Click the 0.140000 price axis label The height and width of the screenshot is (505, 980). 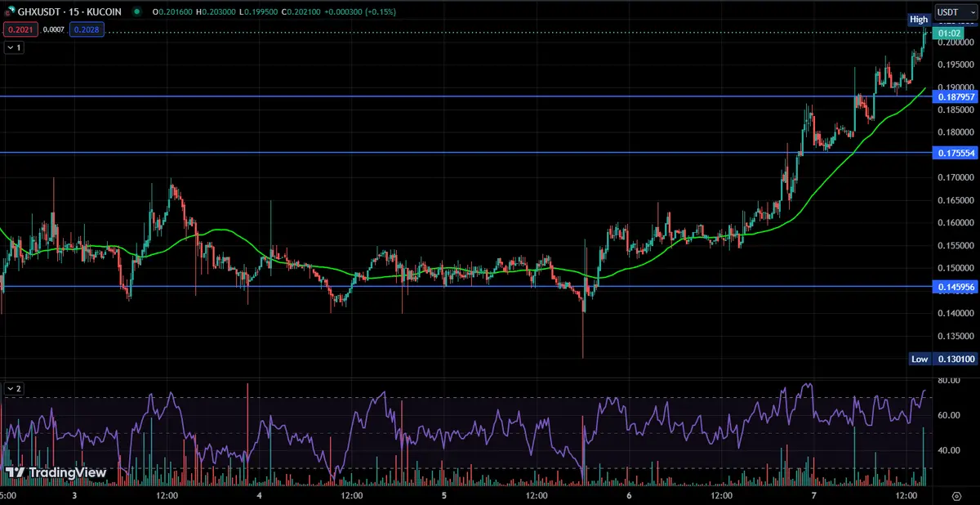tap(955, 313)
